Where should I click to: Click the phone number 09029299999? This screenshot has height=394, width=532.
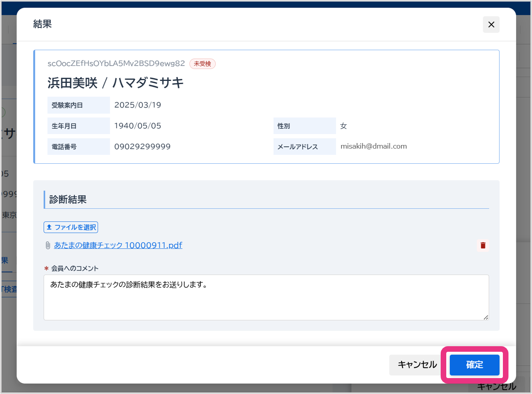pyautogui.click(x=142, y=147)
